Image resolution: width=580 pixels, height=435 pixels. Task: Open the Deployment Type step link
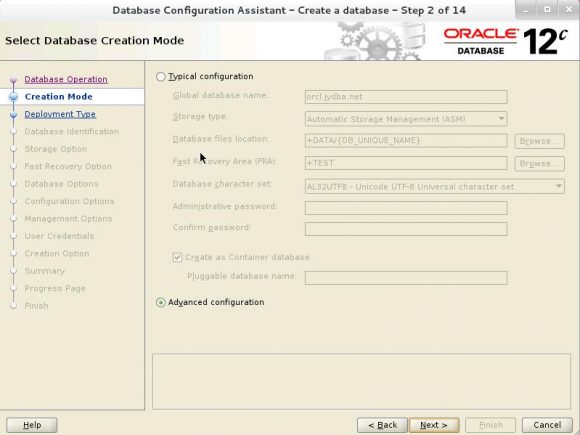[60, 114]
